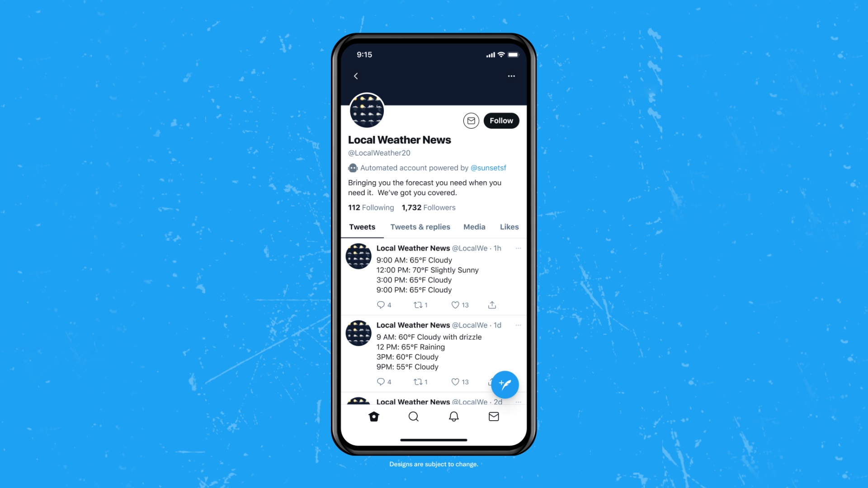Open direct message icon
This screenshot has height=488, width=868.
[471, 120]
